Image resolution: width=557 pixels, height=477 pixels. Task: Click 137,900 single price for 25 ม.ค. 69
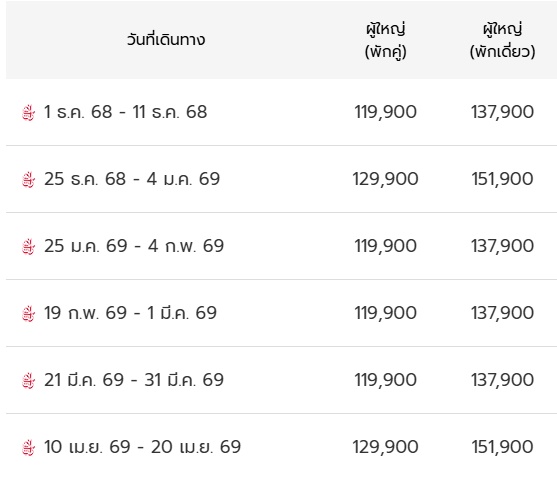coord(502,246)
